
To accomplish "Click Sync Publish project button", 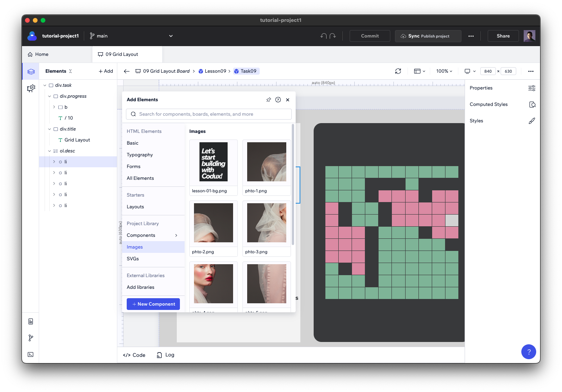I will tap(428, 36).
